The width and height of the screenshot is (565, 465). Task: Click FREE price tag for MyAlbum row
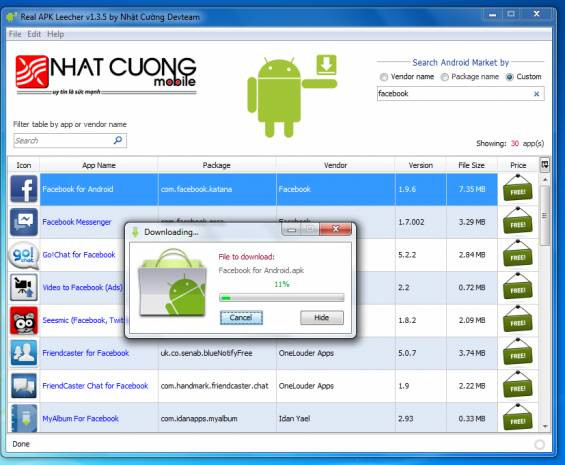coord(517,418)
